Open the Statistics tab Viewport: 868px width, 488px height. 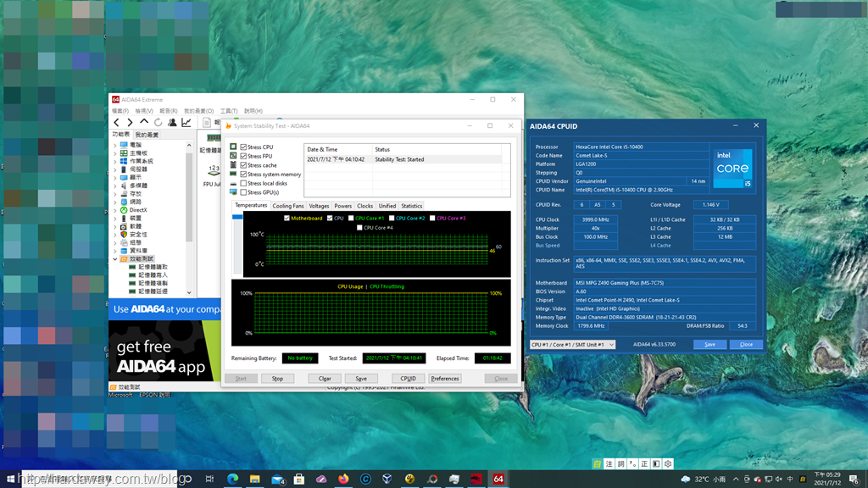(x=411, y=206)
